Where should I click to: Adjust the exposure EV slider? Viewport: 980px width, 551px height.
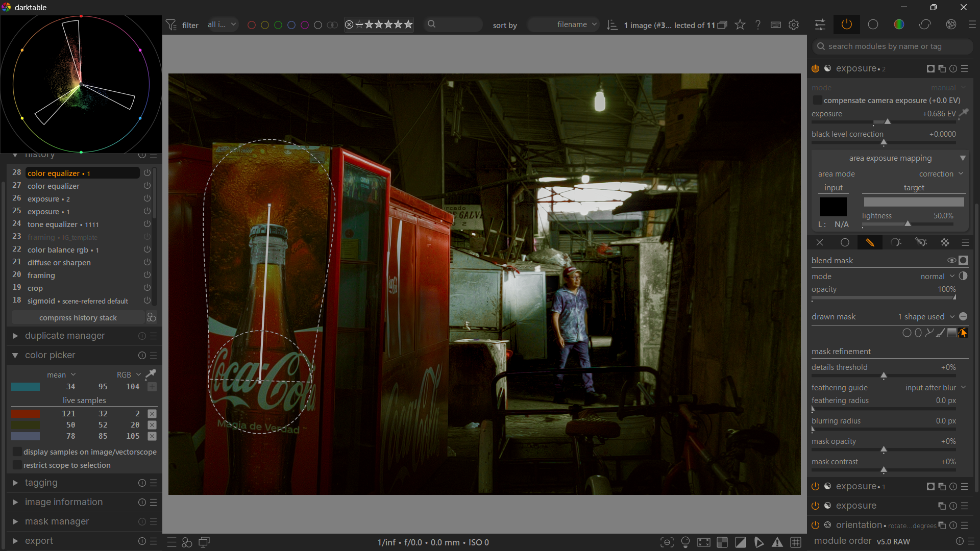click(884, 122)
